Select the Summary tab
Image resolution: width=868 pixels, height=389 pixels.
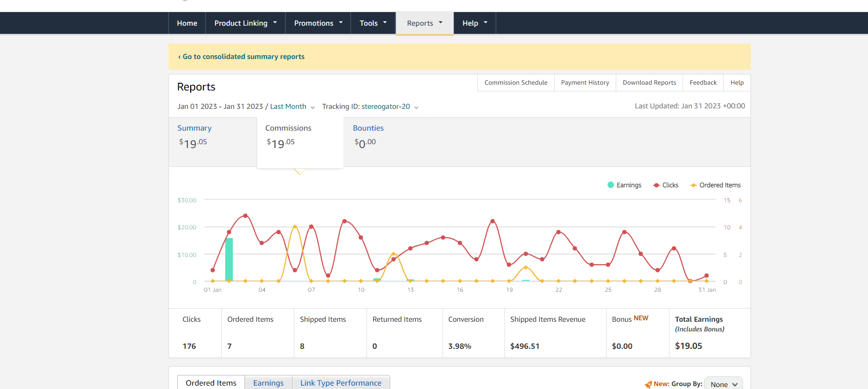(x=213, y=142)
